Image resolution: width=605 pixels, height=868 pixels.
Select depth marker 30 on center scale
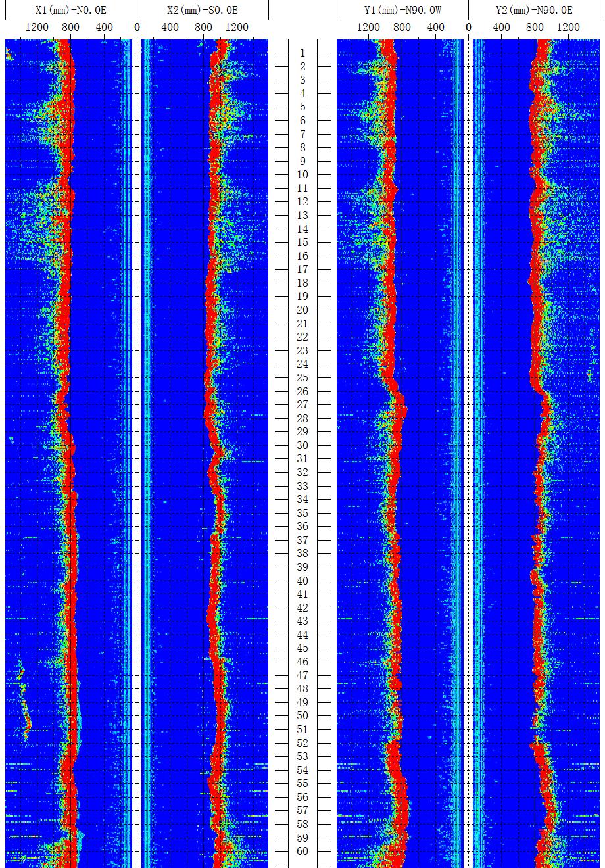click(x=302, y=445)
